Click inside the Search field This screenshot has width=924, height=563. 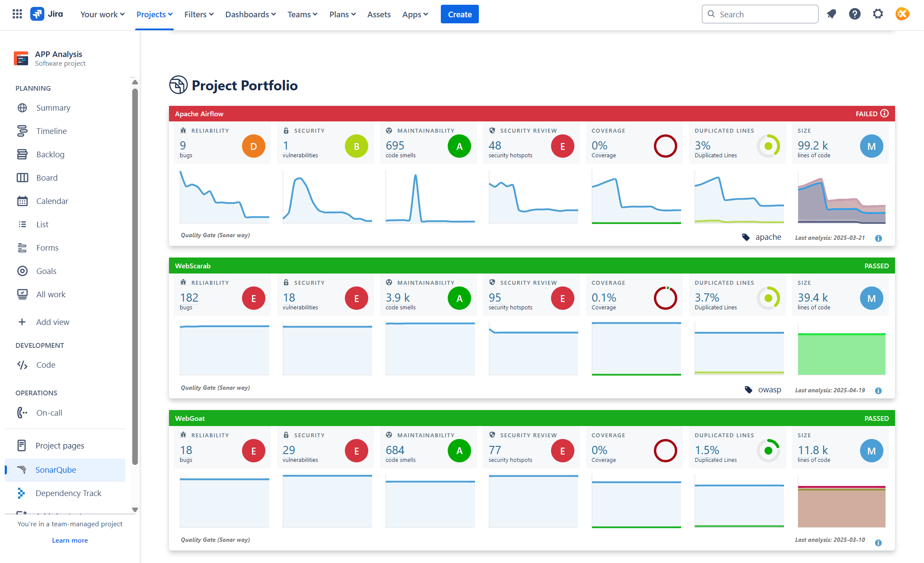(760, 13)
